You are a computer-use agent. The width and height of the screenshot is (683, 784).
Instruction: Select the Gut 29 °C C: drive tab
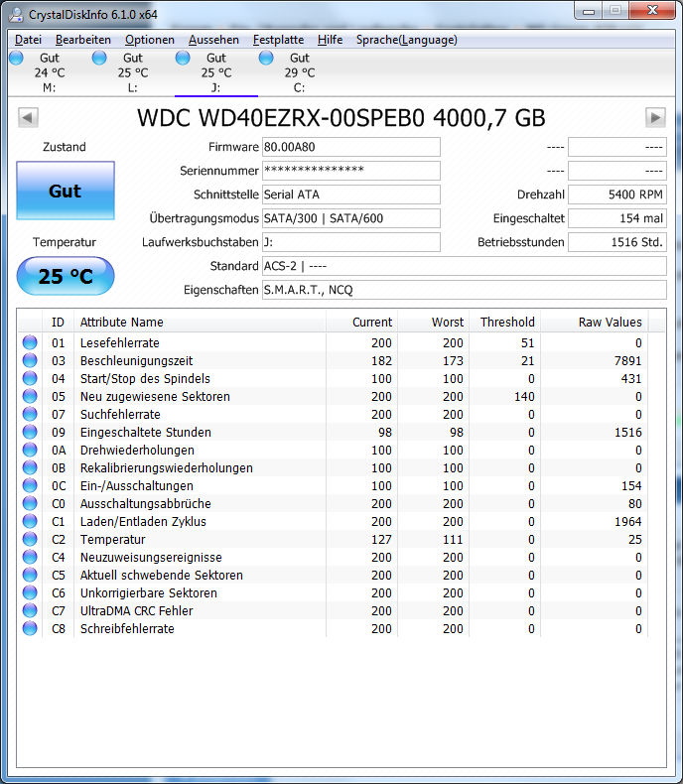(x=300, y=72)
